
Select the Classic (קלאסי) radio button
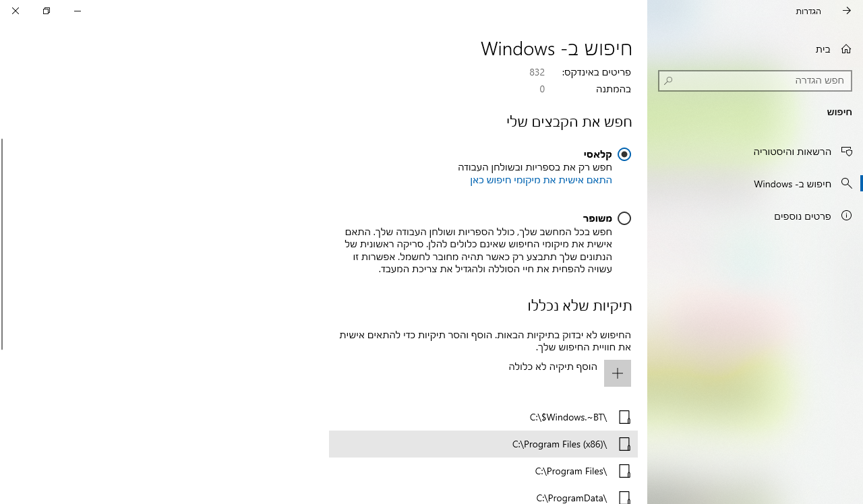tap(624, 154)
